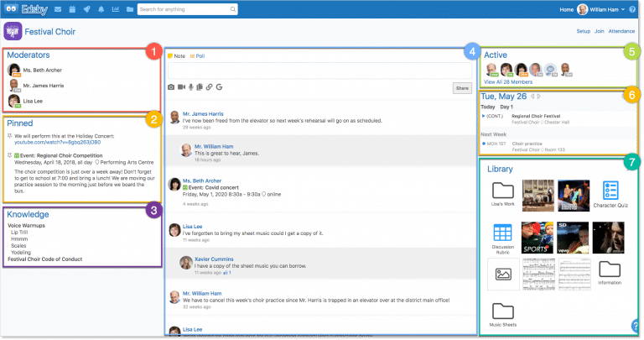Select the Note post type
Viewport: 644px width, 340px height.
178,55
